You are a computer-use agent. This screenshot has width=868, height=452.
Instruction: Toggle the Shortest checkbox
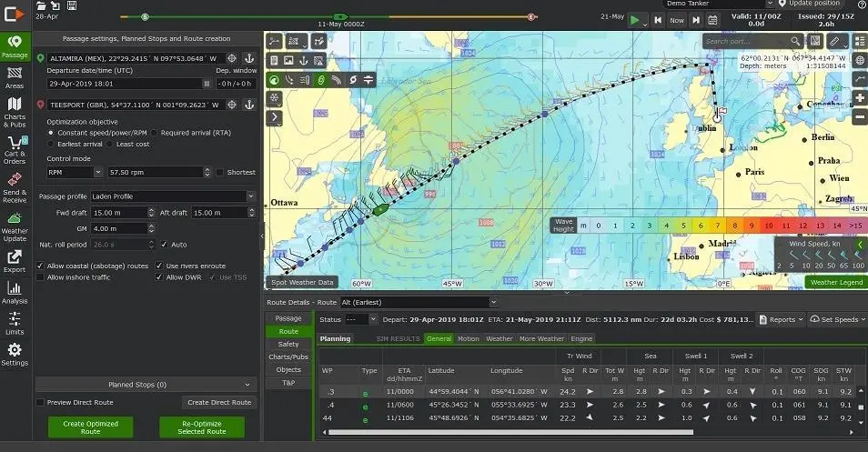point(220,173)
